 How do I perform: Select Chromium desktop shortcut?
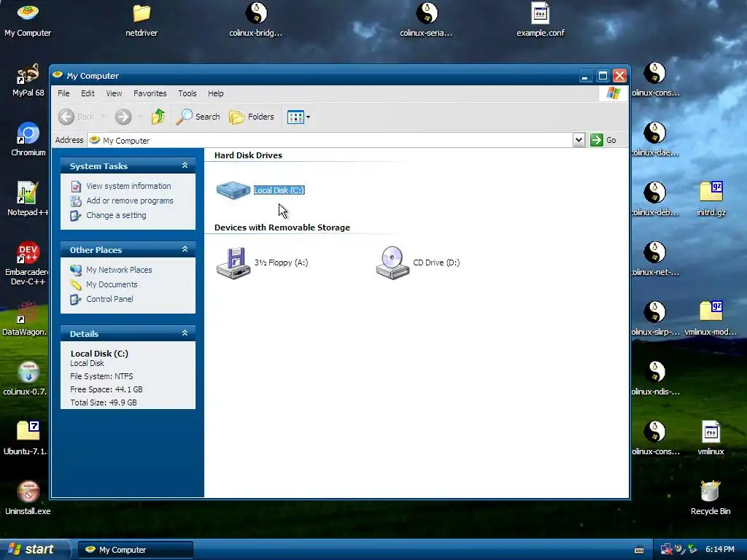pyautogui.click(x=28, y=139)
